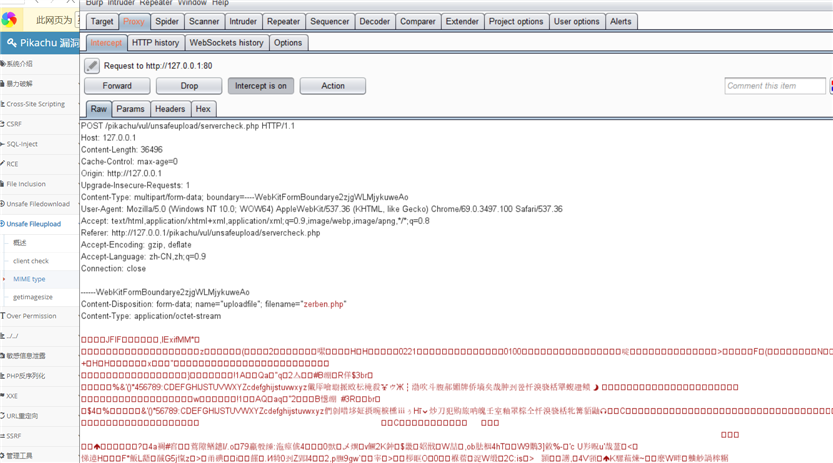Image resolution: width=833 pixels, height=463 pixels.
Task: Select the Raw view tab
Action: pos(99,108)
